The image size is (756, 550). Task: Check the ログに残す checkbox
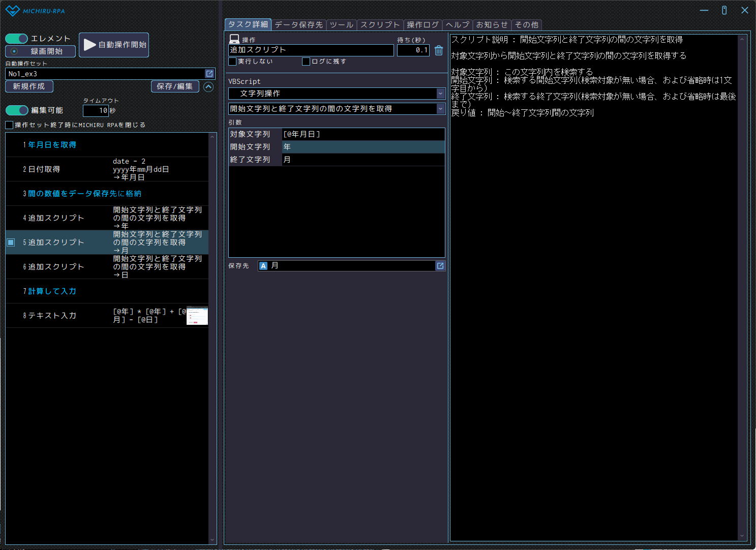[x=306, y=62]
